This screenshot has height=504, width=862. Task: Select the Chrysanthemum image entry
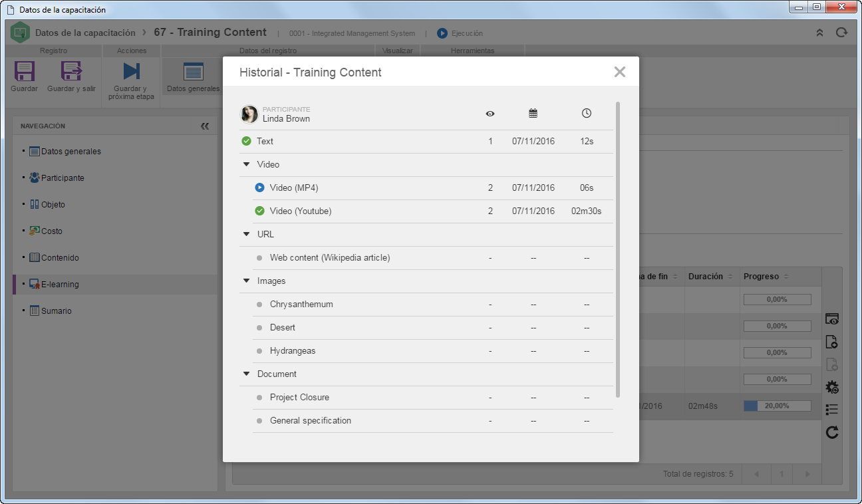[433, 305]
